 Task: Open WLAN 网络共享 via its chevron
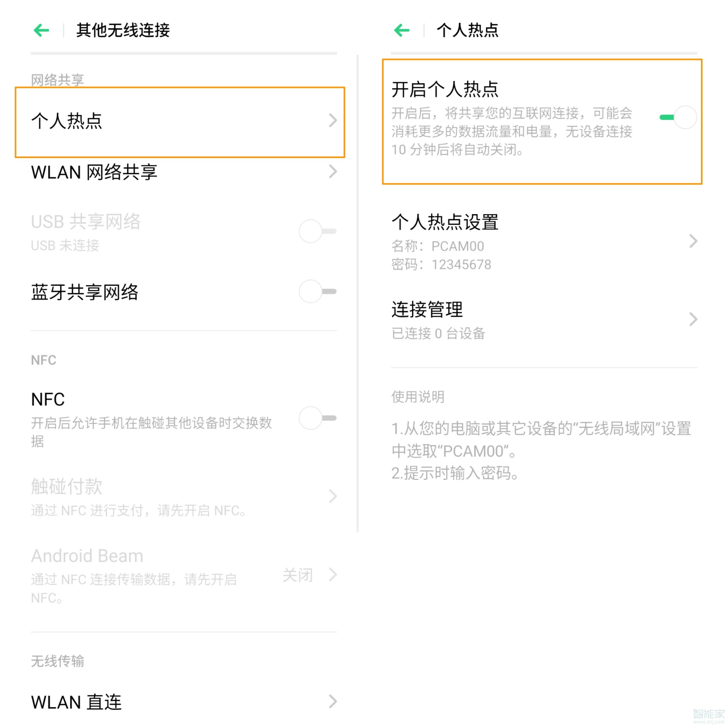coord(333,172)
